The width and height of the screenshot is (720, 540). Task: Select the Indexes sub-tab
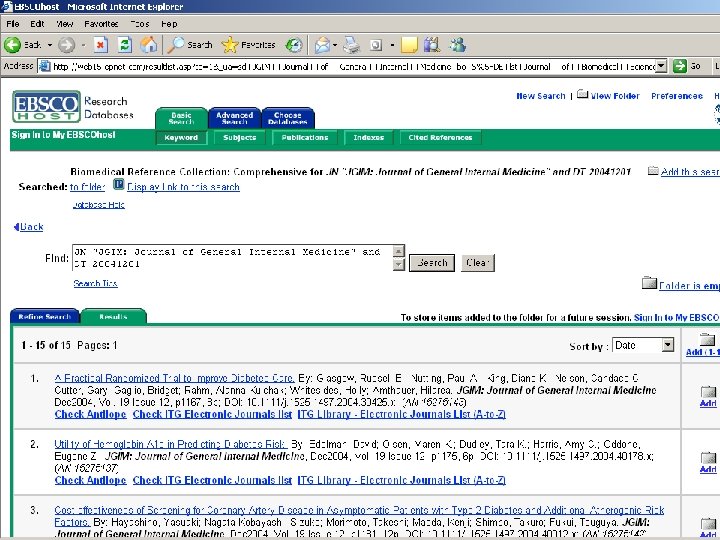[369, 137]
